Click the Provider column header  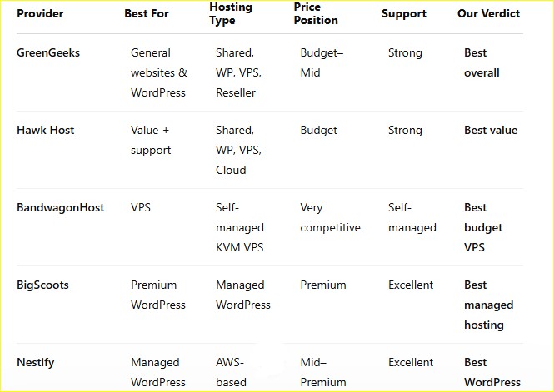pos(40,13)
